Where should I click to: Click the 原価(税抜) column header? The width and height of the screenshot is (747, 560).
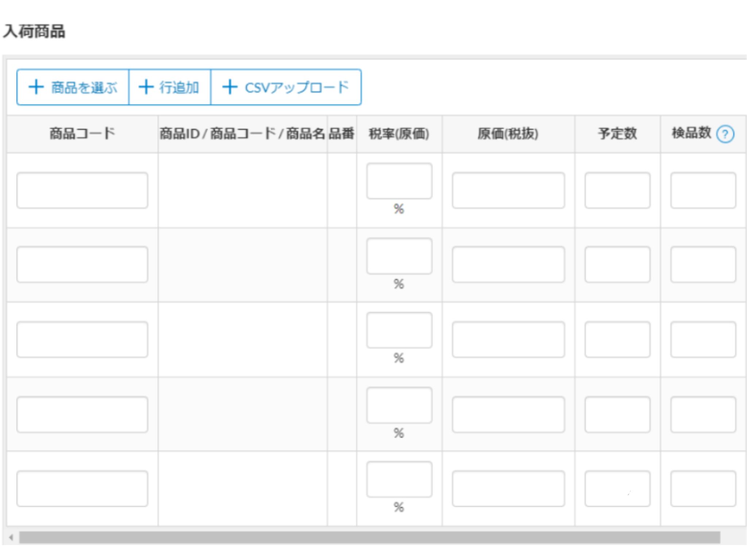508,133
